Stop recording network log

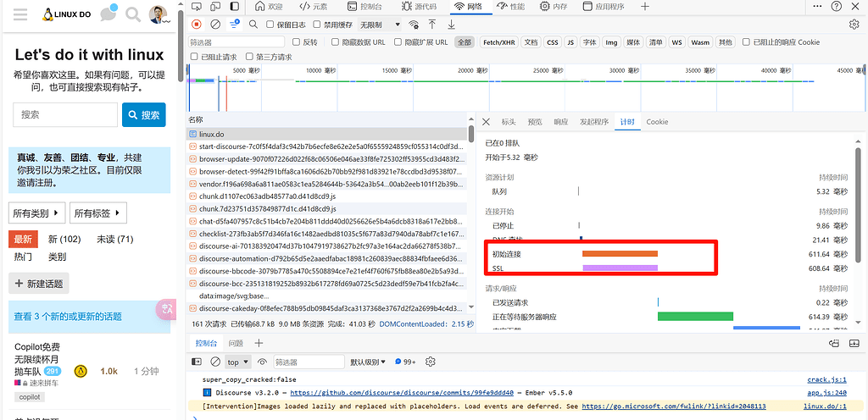(197, 25)
